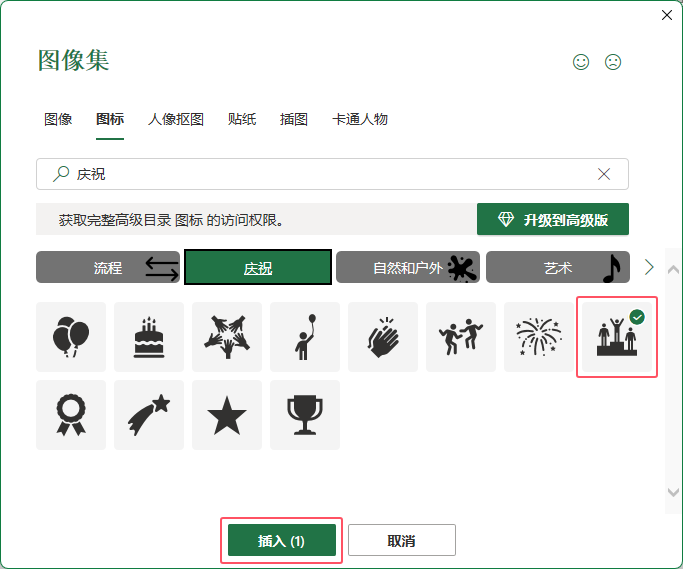Select the fireworks icon
This screenshot has height=569, width=683.
539,337
